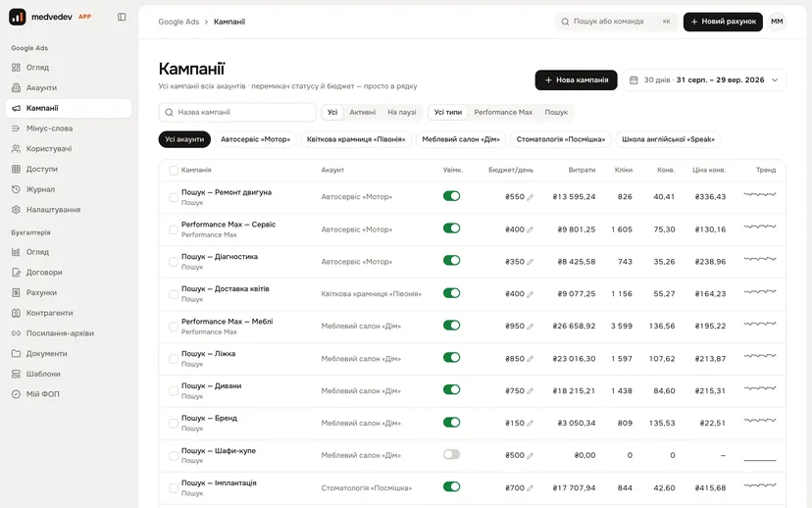Filter by Performance Max type
Image resolution: width=812 pixels, height=508 pixels.
[503, 113]
